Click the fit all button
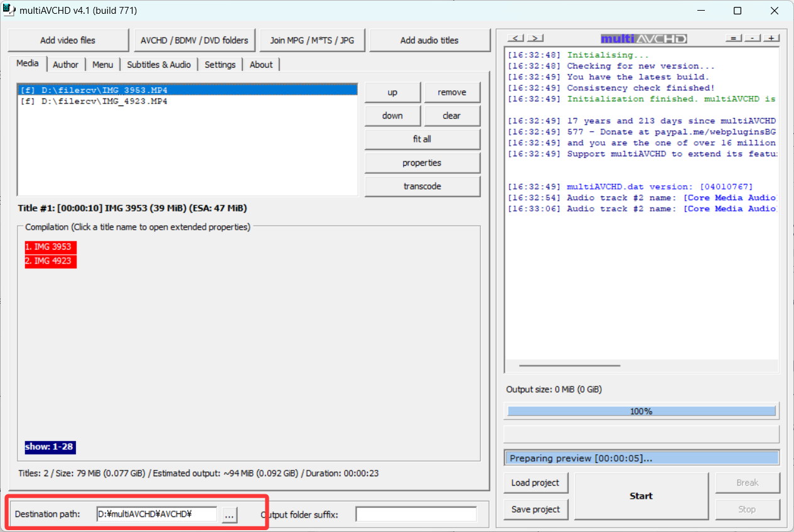 click(422, 139)
